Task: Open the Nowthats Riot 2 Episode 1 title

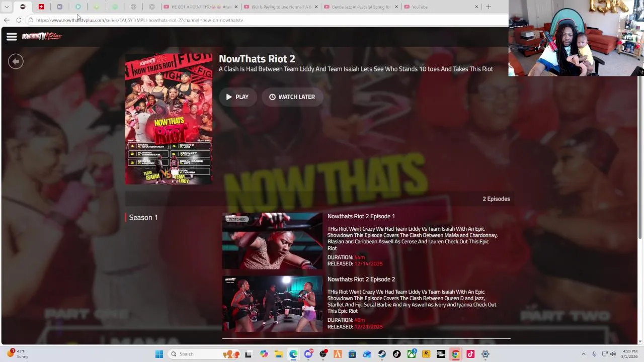Action: (x=361, y=216)
